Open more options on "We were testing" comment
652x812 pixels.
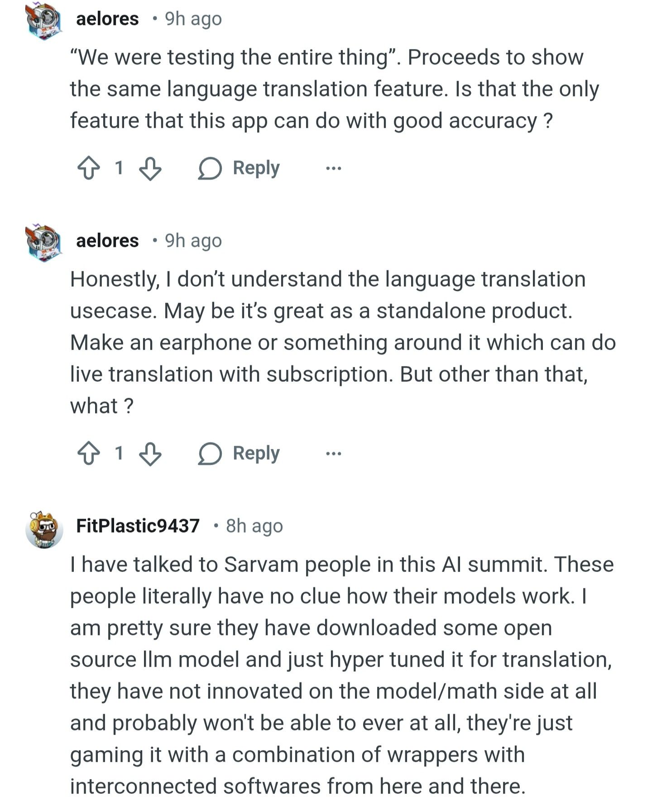tap(334, 168)
